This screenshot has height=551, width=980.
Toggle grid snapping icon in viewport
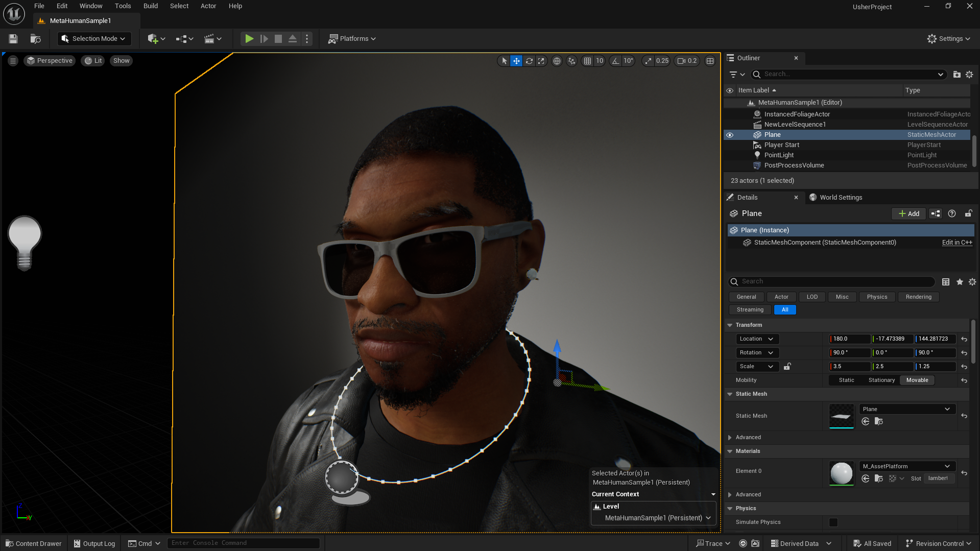[588, 61]
